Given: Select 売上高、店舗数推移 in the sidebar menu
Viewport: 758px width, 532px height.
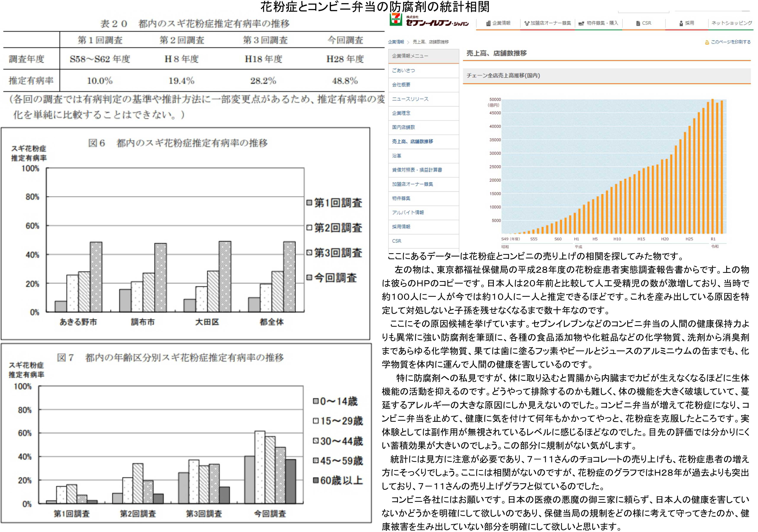Looking at the screenshot, I should coord(423,141).
